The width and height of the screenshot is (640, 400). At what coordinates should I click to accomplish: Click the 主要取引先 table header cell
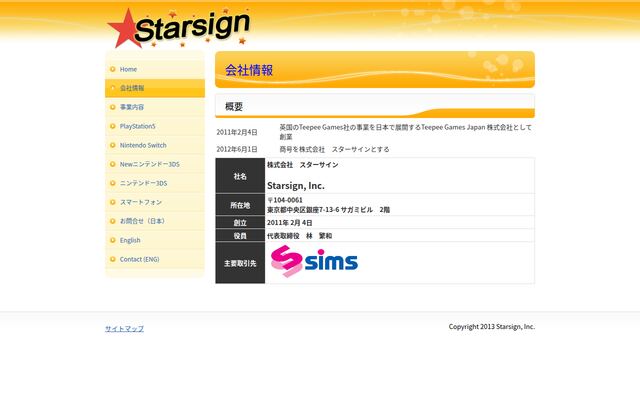pyautogui.click(x=240, y=263)
